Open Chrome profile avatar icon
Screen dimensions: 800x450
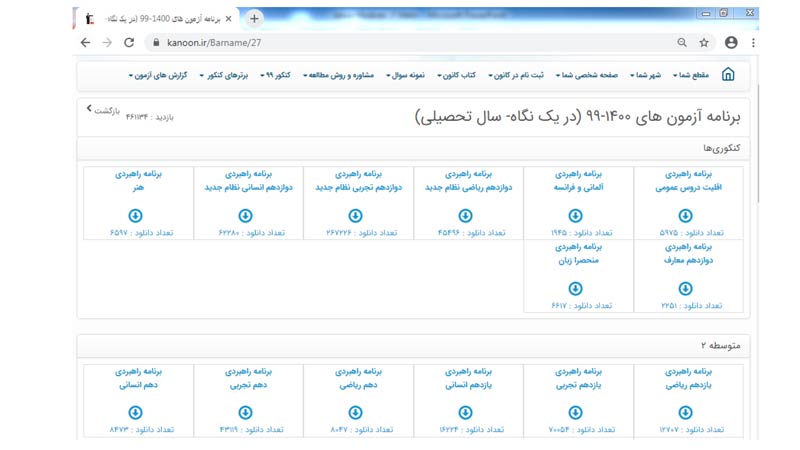click(731, 43)
